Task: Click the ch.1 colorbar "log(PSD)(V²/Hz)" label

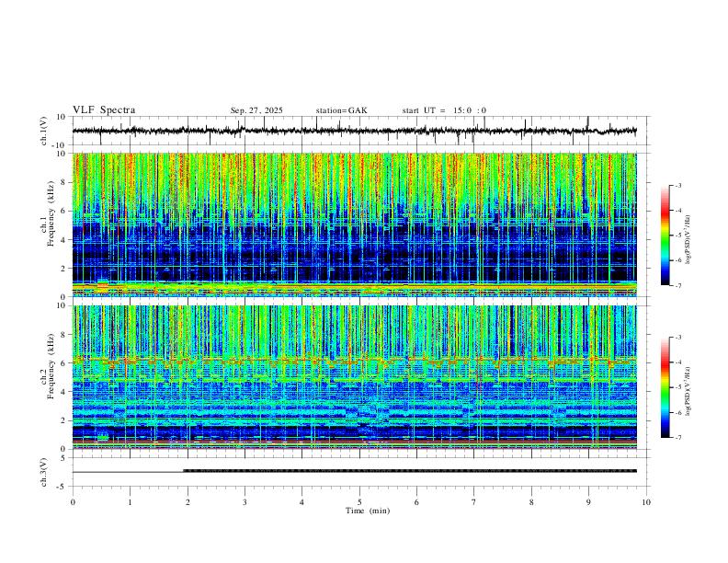Action: (x=688, y=240)
